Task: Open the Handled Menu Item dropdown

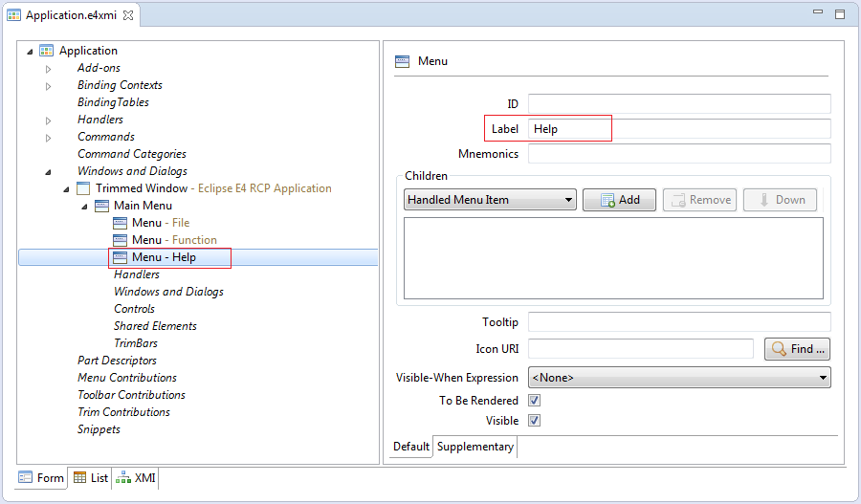Action: click(x=490, y=200)
